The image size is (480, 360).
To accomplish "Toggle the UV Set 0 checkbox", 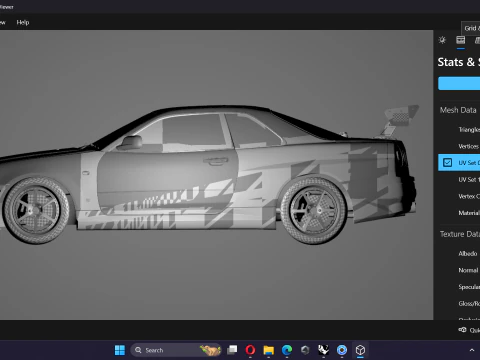I will coord(447,163).
